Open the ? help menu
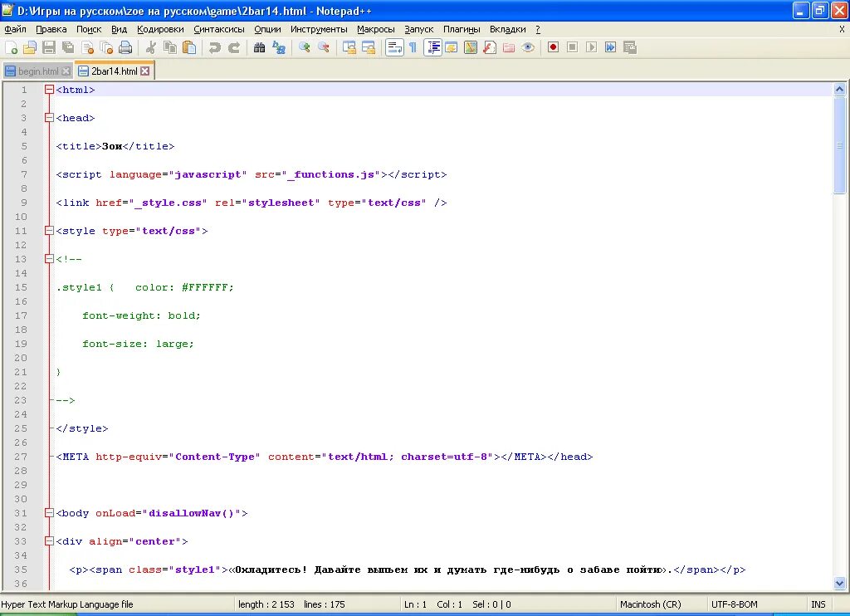Viewport: 850px width, 616px height. pyautogui.click(x=538, y=29)
